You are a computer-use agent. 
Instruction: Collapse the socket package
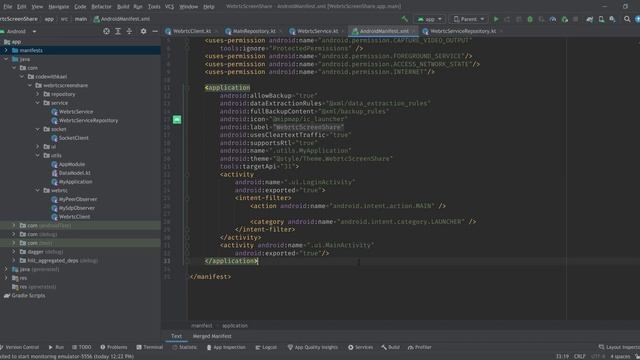tap(38, 129)
